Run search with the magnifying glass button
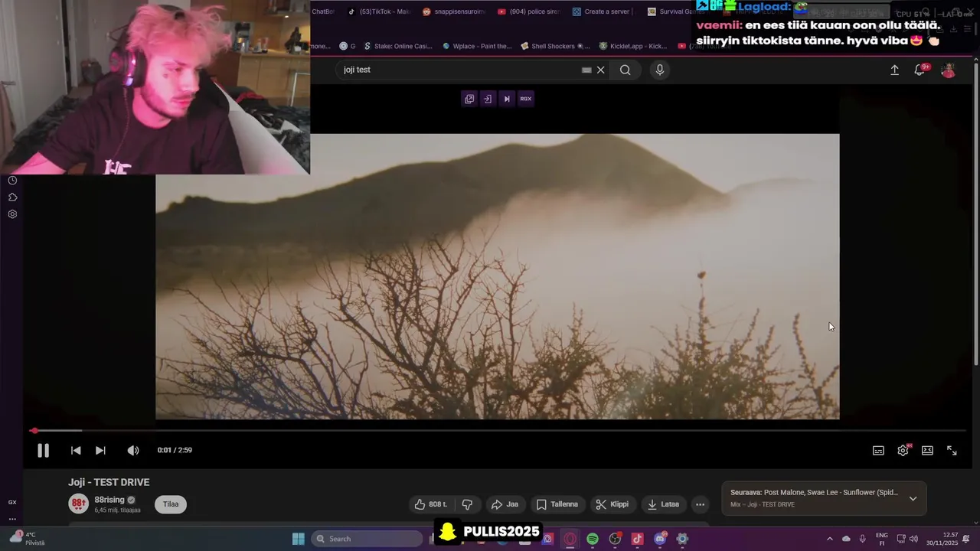 pyautogui.click(x=626, y=70)
